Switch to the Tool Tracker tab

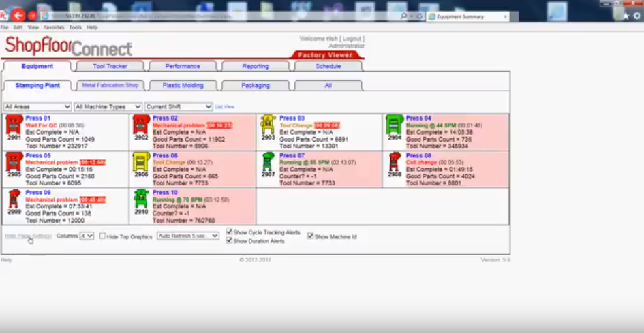[109, 67]
